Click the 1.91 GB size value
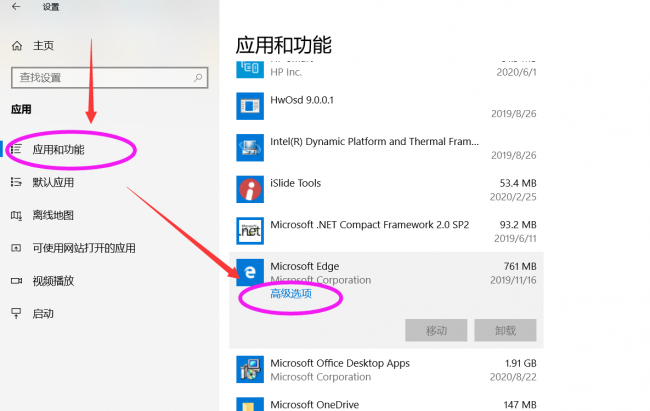650x411 pixels. pos(521,363)
